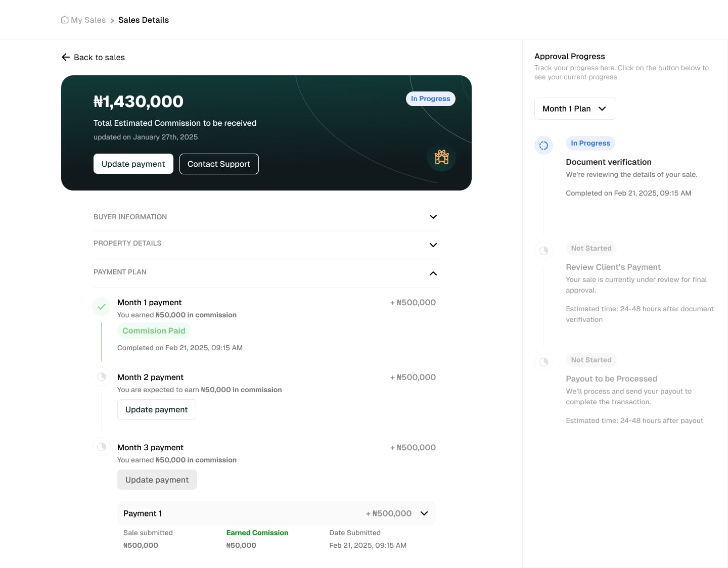Click the Earned Comission label
This screenshot has height=568, width=728.
pyautogui.click(x=257, y=533)
